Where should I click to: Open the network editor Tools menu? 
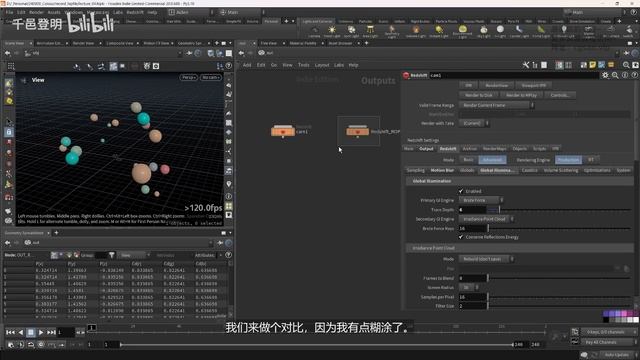point(303,65)
